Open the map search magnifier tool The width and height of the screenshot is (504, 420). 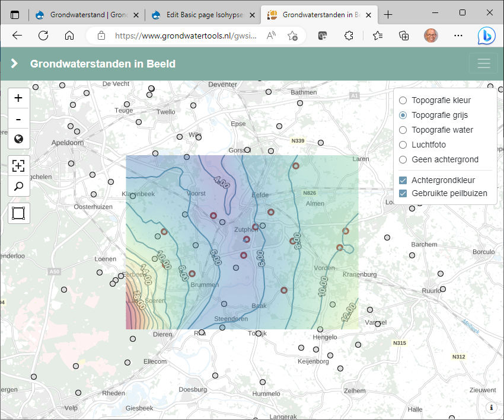coord(18,186)
